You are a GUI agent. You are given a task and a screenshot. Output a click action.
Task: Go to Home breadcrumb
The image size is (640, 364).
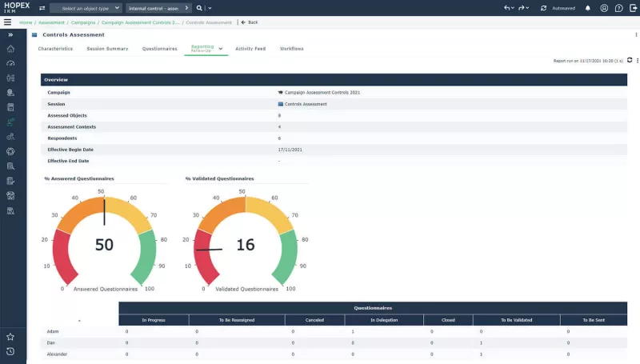[x=26, y=22]
